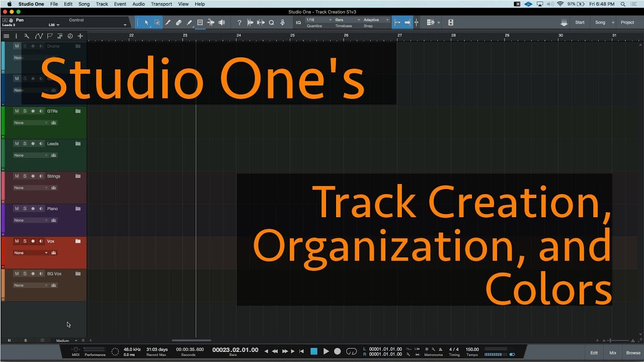This screenshot has width=644, height=362.
Task: Click the plus Add Tracks icon
Action: [x=80, y=36]
